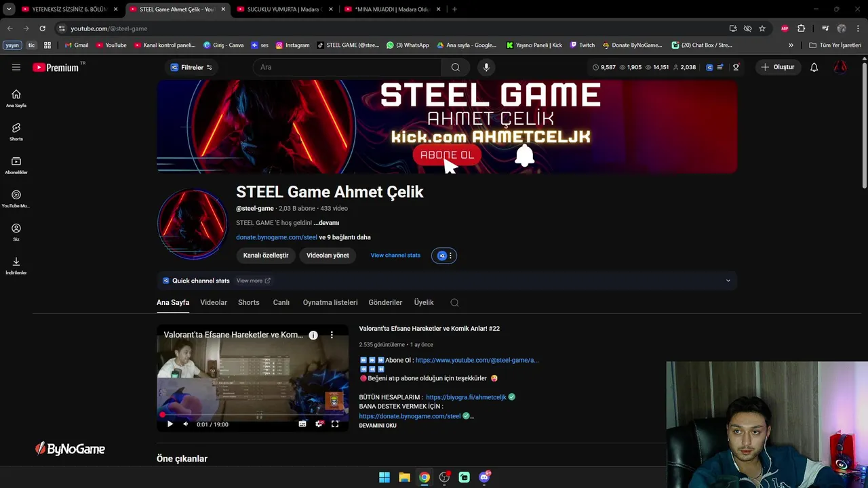Open the Chrome apps grid bookmark icon

tap(47, 45)
